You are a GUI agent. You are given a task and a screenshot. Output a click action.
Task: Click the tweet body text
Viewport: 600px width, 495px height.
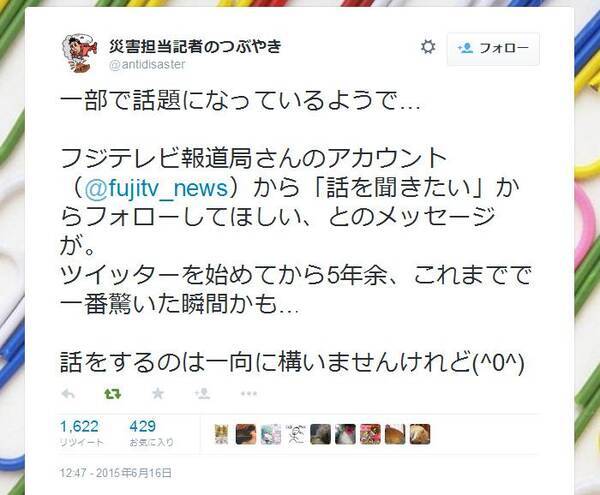click(295, 233)
